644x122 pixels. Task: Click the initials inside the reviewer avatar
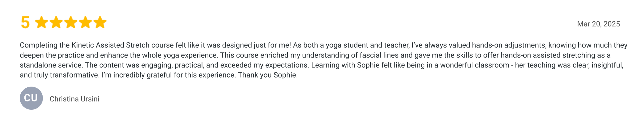click(x=31, y=98)
